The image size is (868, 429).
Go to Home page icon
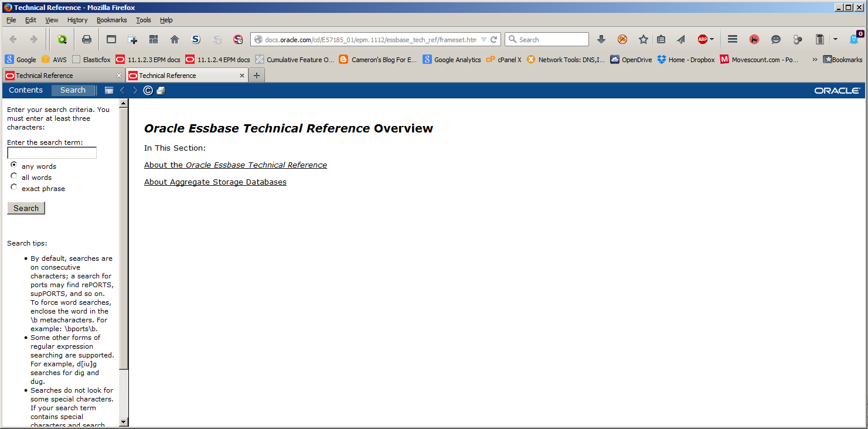tap(175, 39)
